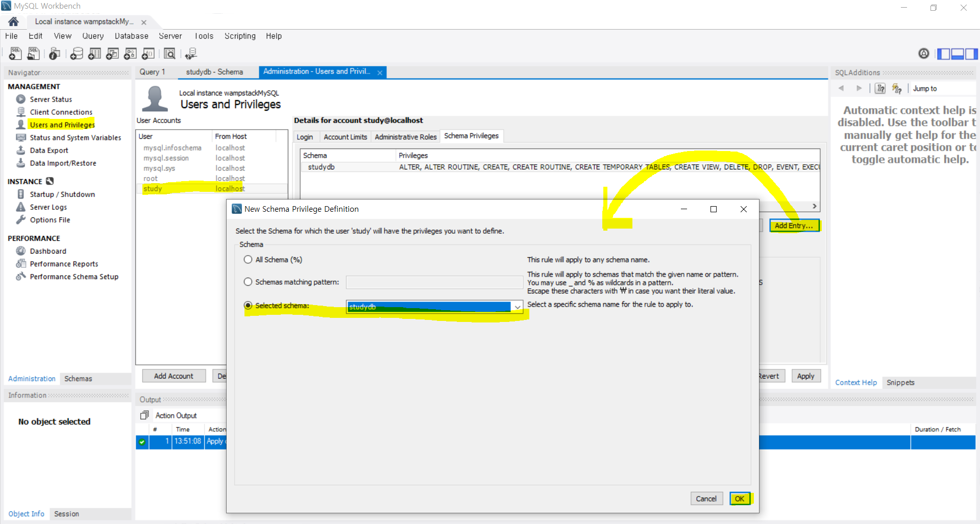
Task: Select Users and Privileges in Navigator
Action: coord(62,125)
